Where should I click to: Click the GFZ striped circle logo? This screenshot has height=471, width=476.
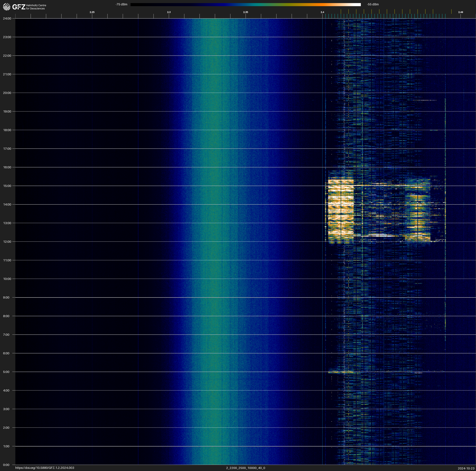(7, 7)
